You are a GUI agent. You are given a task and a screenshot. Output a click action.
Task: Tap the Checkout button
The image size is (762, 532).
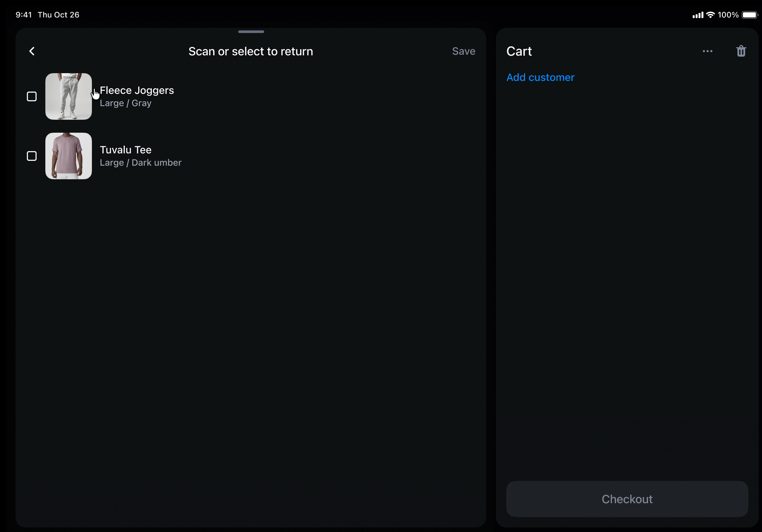[x=627, y=499]
